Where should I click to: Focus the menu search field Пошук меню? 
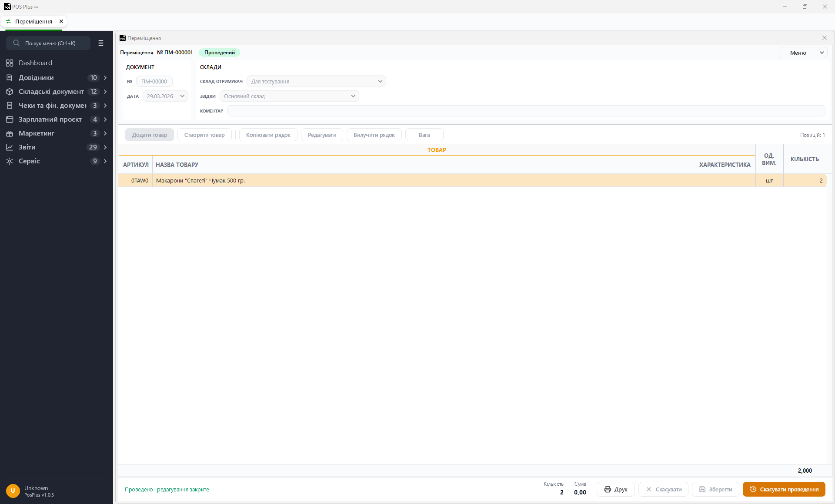coord(48,43)
